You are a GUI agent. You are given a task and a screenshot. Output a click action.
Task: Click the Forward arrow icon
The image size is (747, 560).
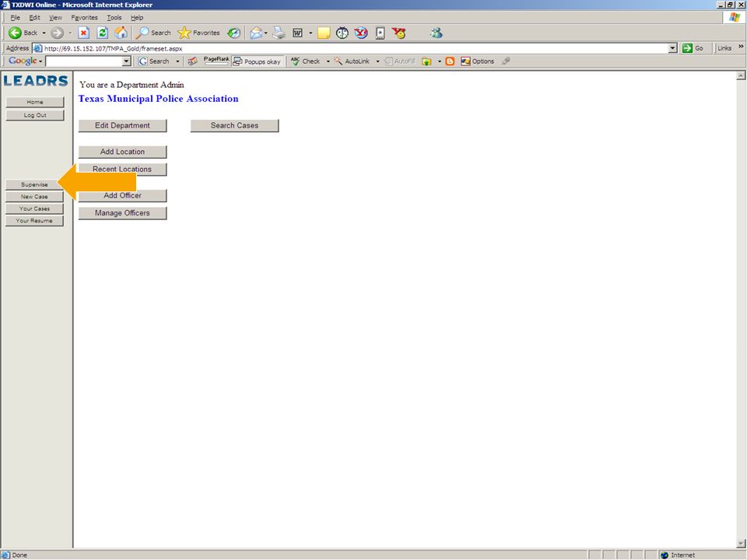(x=57, y=33)
